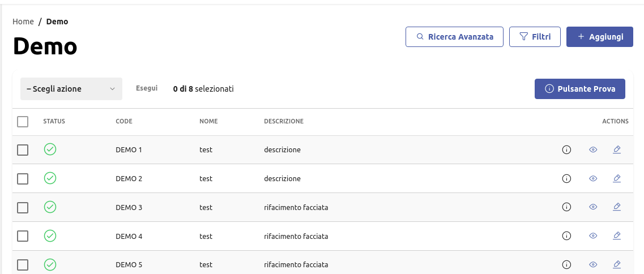Check the DEMO 1 row checkbox

pyautogui.click(x=23, y=150)
